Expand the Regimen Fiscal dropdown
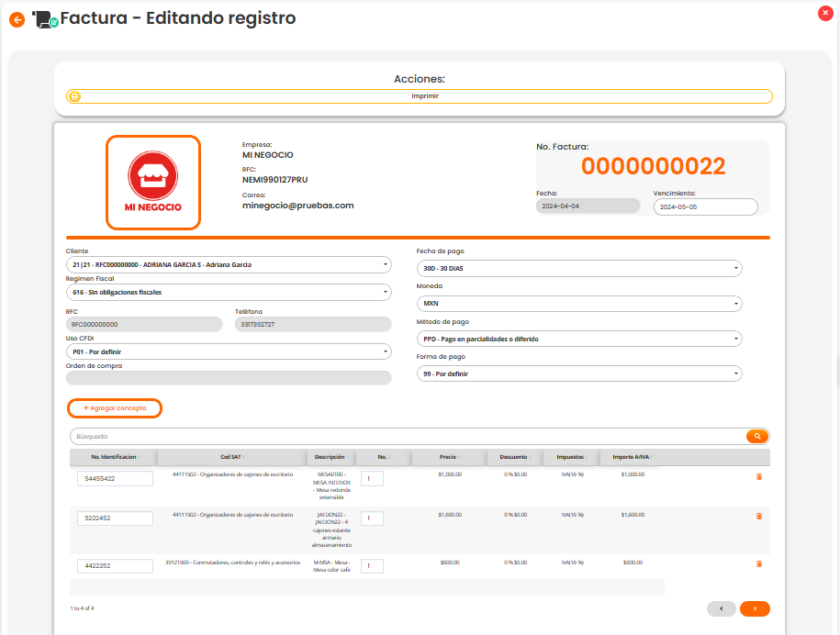Image resolution: width=840 pixels, height=635 pixels. pyautogui.click(x=229, y=292)
